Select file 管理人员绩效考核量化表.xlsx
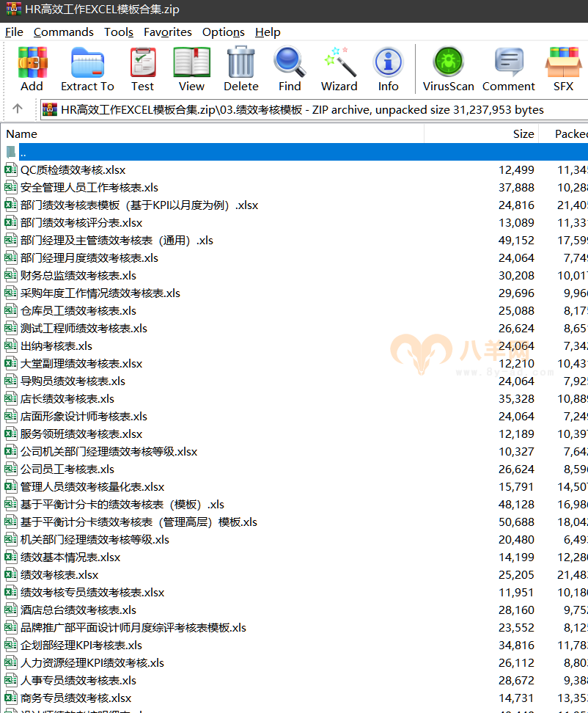 [92, 486]
